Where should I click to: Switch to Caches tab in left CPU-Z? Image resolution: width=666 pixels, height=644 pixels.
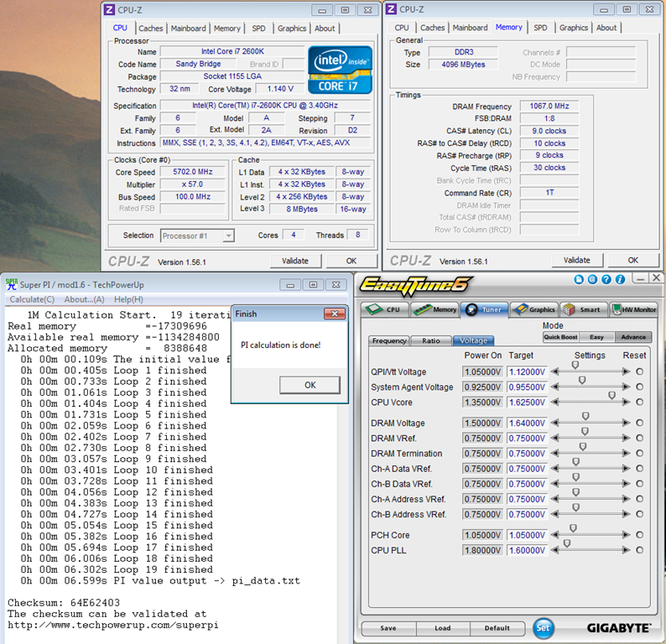click(151, 29)
